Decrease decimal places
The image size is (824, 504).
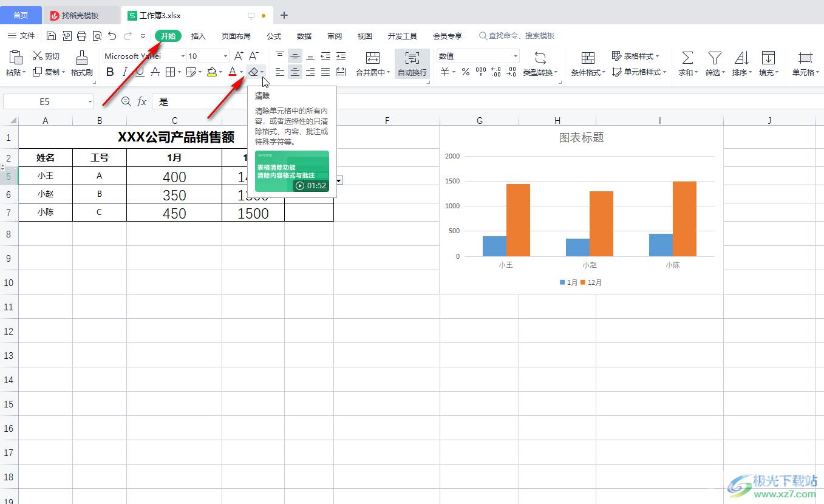point(511,72)
